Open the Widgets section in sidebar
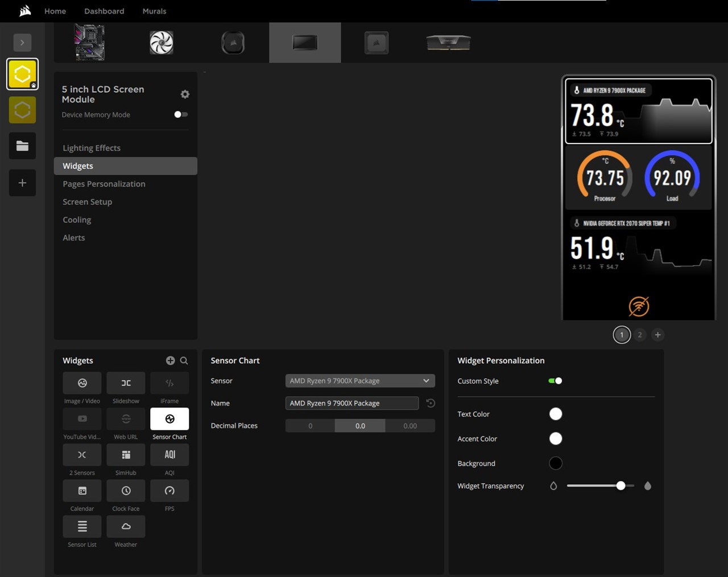Screen dimensions: 728x577 (126, 166)
